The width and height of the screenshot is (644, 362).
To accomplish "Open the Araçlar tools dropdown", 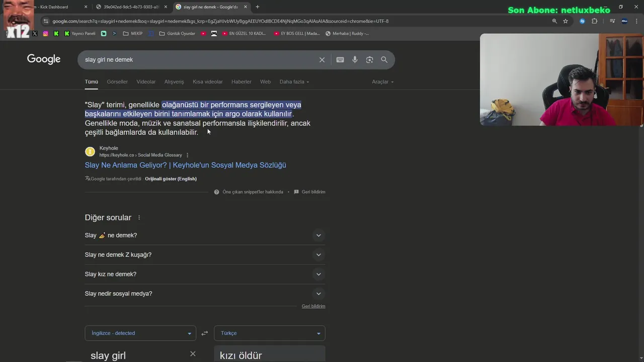I will [x=383, y=82].
